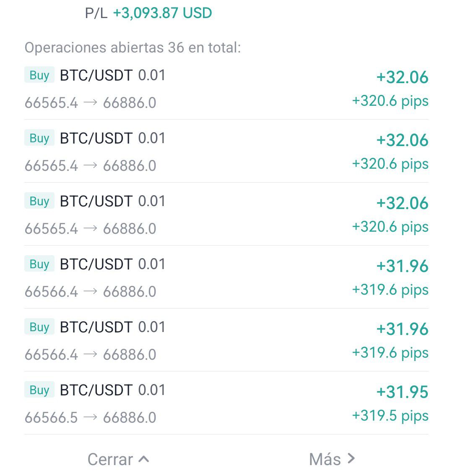453x476 pixels.
Task: Collapse the list using the Cerrar chevron
Action: click(x=143, y=459)
